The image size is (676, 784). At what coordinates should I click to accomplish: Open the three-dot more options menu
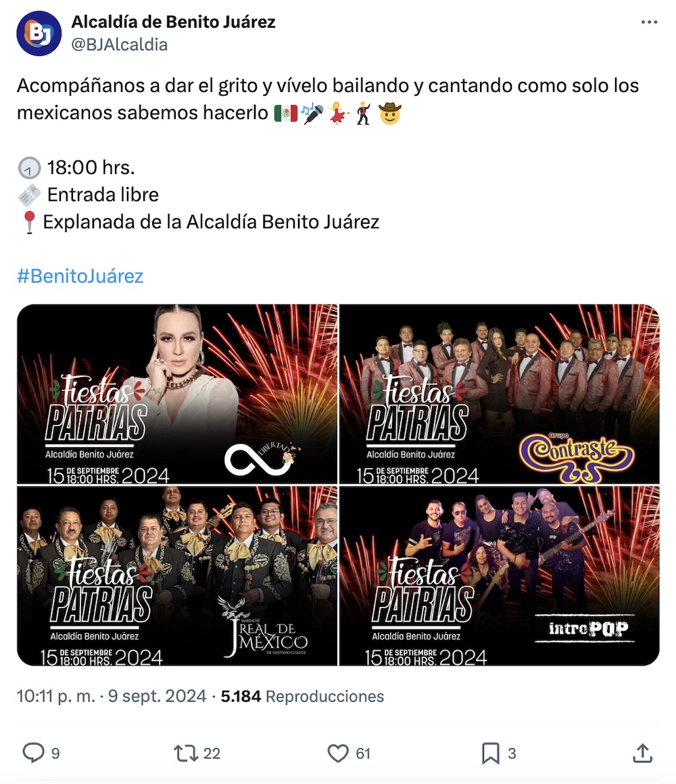click(x=649, y=22)
